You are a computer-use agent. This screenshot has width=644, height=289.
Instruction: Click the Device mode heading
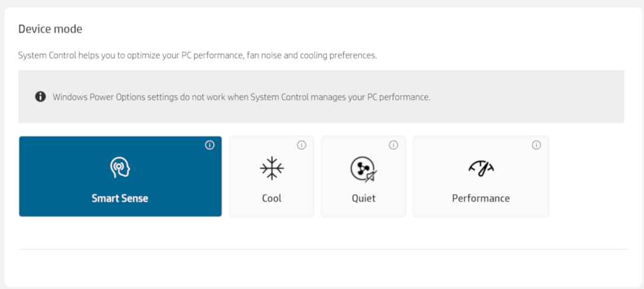(50, 29)
